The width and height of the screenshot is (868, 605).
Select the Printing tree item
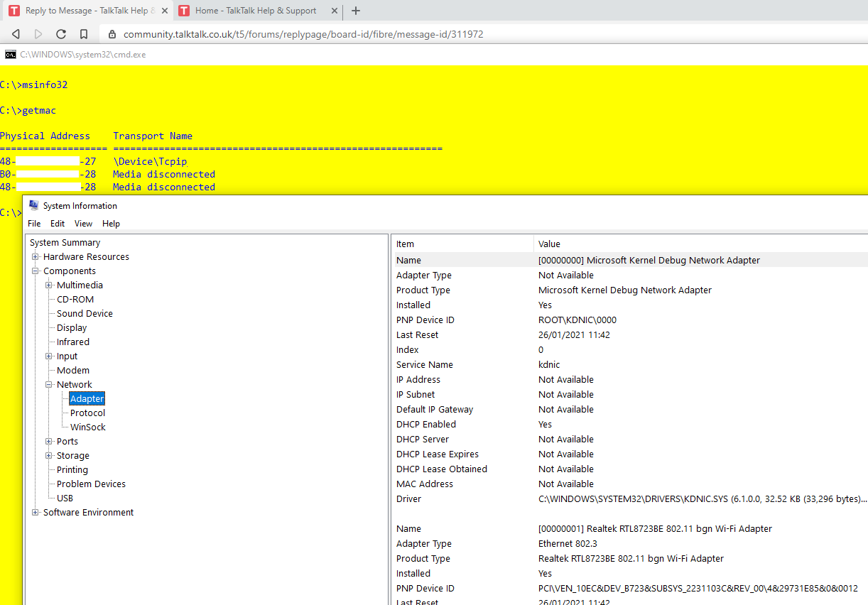pyautogui.click(x=72, y=470)
